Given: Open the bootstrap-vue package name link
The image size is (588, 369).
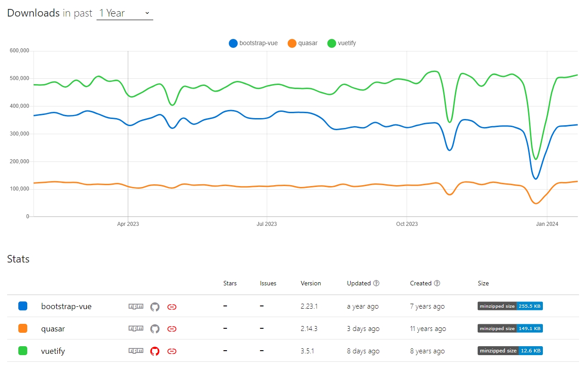Looking at the screenshot, I should [x=66, y=306].
